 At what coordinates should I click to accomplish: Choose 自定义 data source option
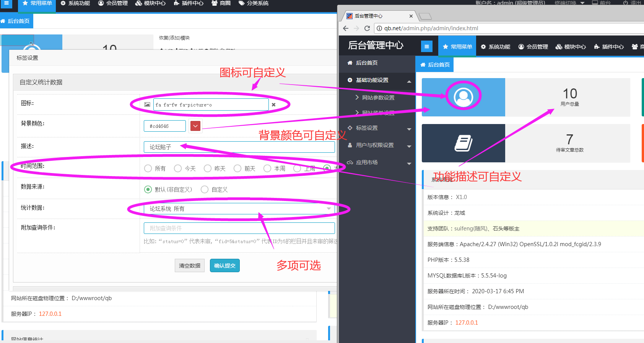click(205, 189)
